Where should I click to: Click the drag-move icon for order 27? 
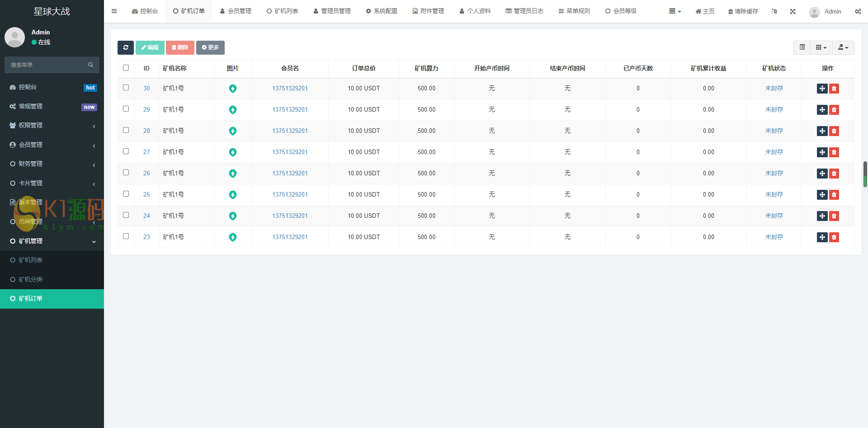pyautogui.click(x=822, y=152)
